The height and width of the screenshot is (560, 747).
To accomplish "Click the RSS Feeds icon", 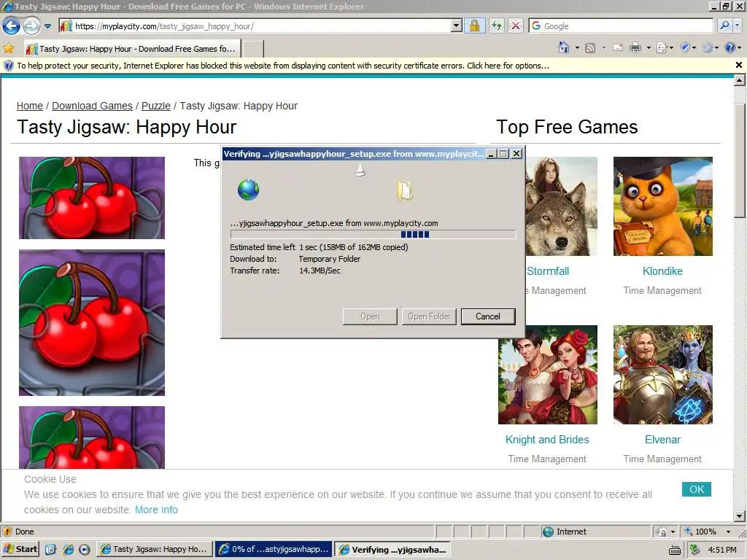I will (590, 47).
